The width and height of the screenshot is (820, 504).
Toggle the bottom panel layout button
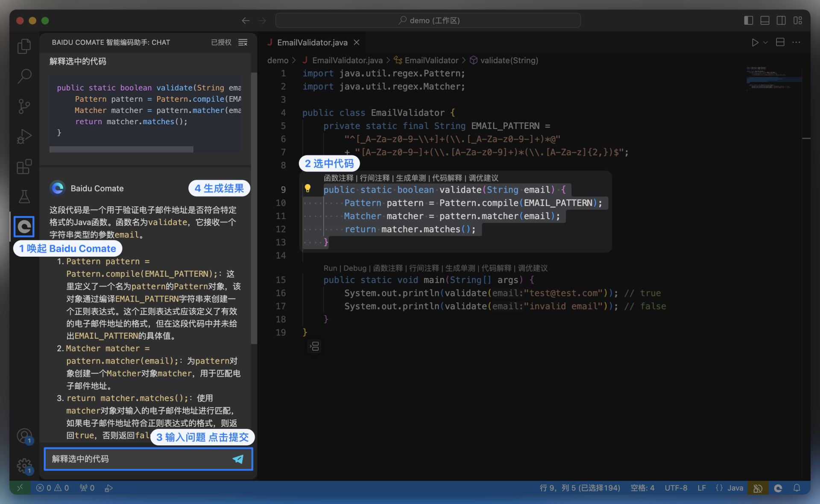coord(765,21)
